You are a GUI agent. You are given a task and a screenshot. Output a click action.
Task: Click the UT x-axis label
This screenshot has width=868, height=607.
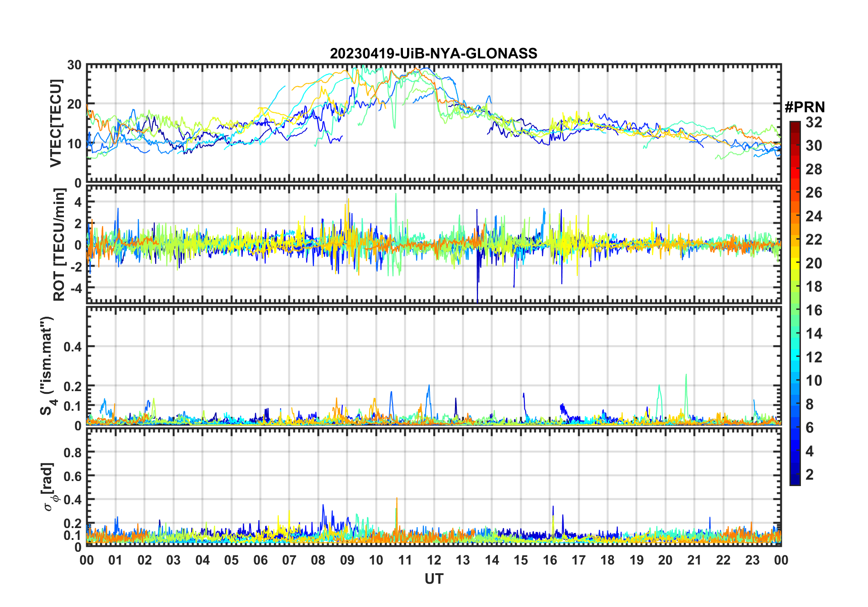[434, 579]
